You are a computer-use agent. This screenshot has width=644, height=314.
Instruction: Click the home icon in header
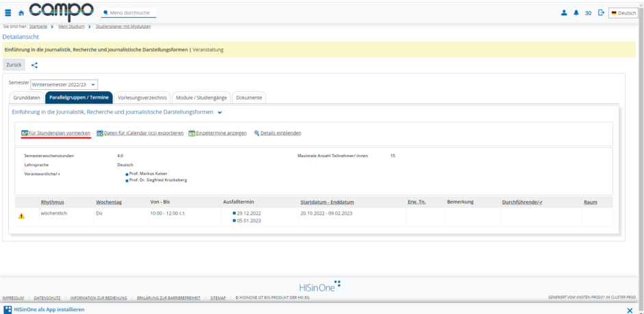click(x=21, y=12)
